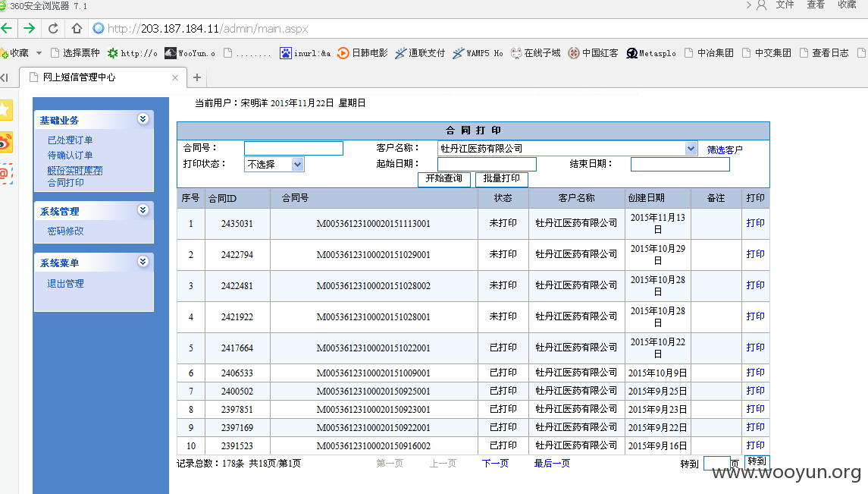Click 打印 for contract ID 2391523
Image resolution: width=868 pixels, height=494 pixels.
point(755,445)
